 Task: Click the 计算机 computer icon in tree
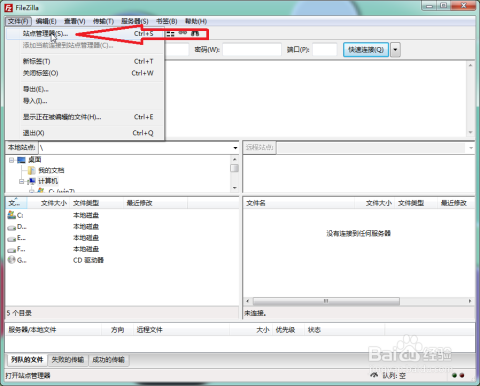(32, 181)
